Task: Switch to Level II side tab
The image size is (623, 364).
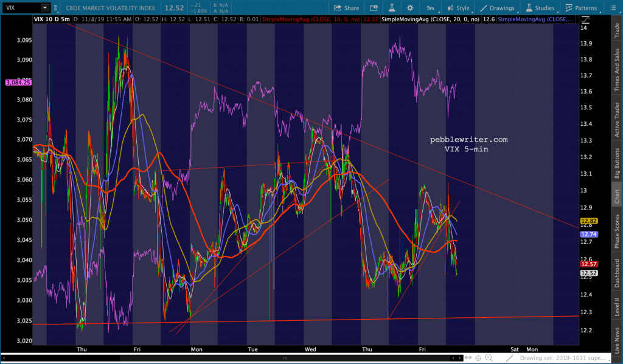Action: coord(617,307)
